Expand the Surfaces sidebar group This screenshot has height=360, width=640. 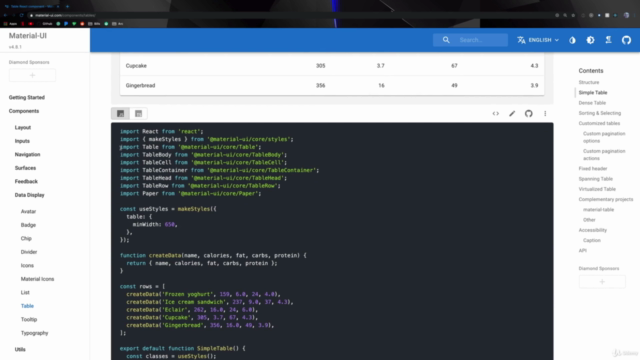click(x=25, y=168)
